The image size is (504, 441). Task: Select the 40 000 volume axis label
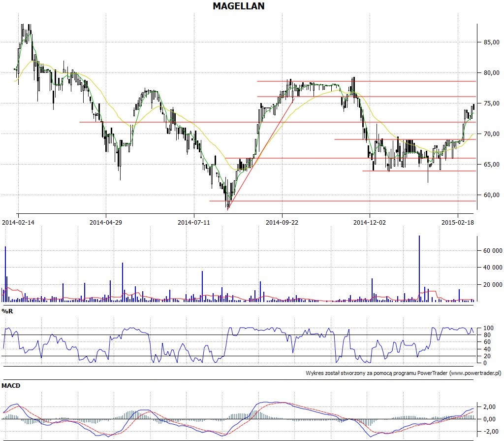point(492,268)
